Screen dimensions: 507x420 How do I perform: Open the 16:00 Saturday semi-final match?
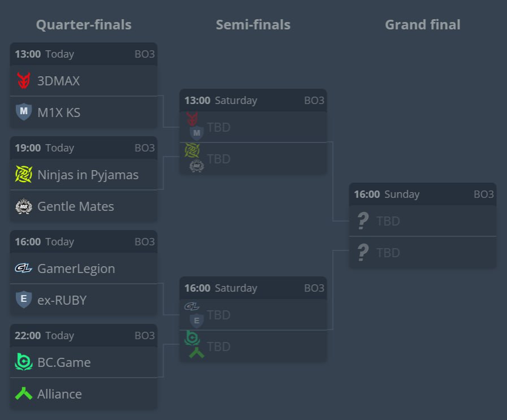(253, 288)
